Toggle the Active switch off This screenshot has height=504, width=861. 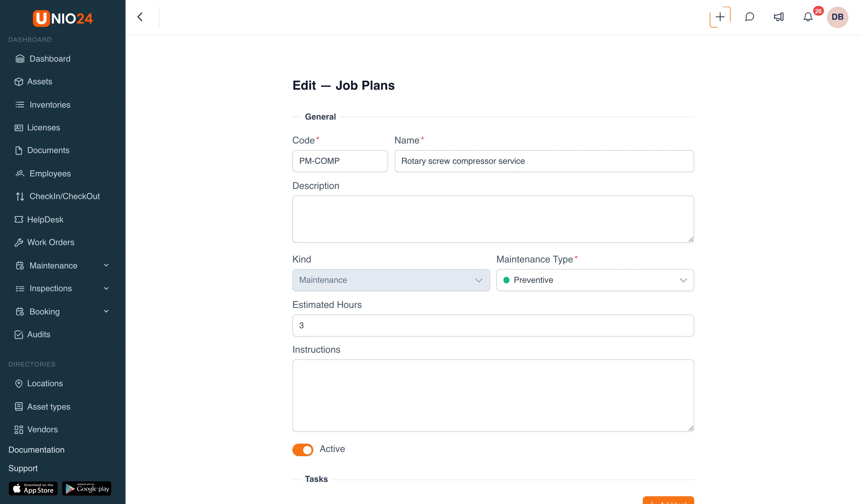[x=302, y=449]
